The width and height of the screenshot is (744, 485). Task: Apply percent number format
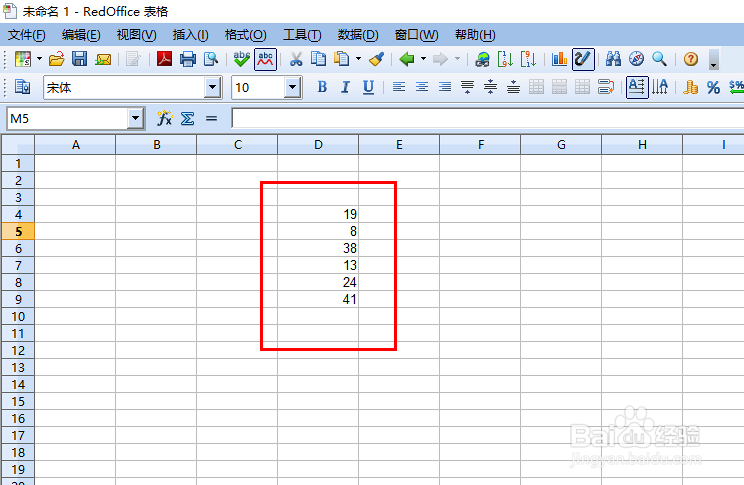pos(713,87)
